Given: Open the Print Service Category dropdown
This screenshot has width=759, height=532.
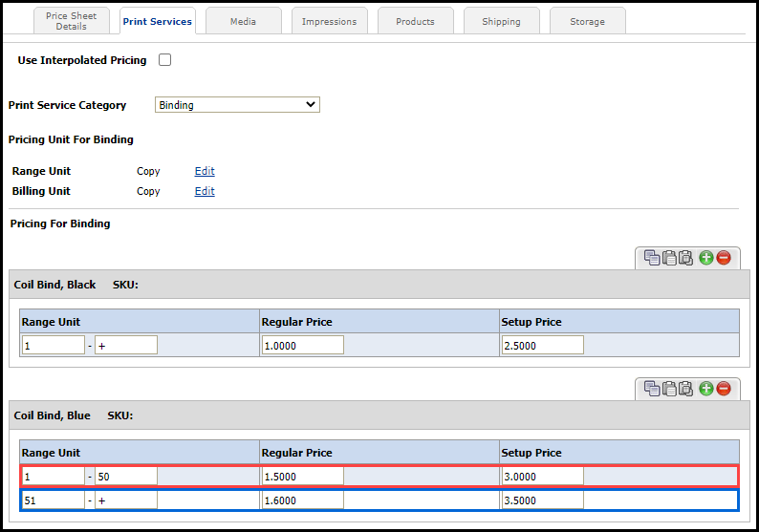Looking at the screenshot, I should [x=237, y=105].
